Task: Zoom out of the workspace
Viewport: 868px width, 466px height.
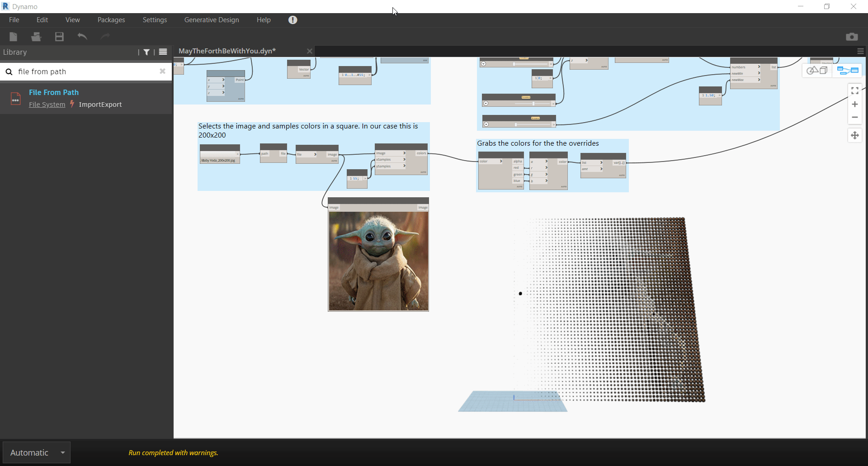Action: pyautogui.click(x=855, y=117)
